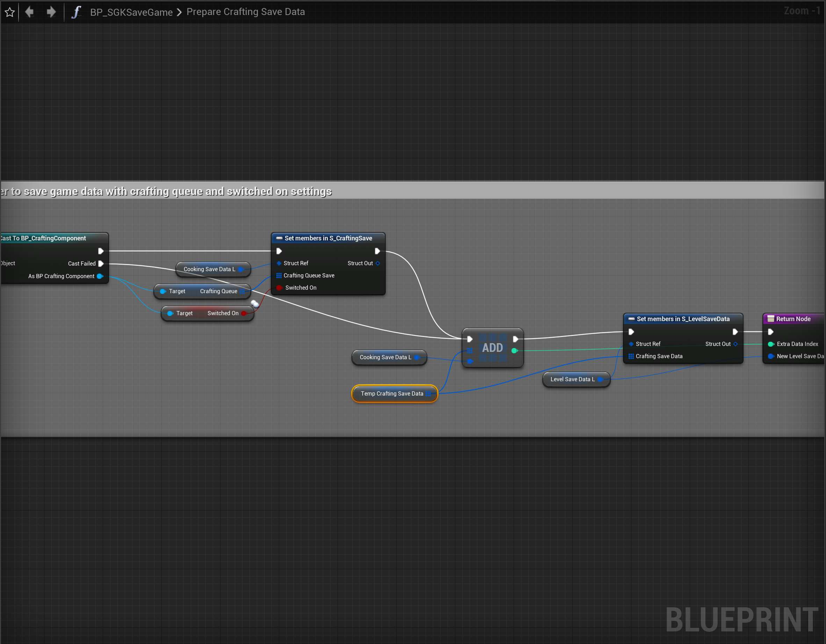Click breadcrumb chevron after BP_SGKSaveGame
This screenshot has width=826, height=644.
(179, 12)
